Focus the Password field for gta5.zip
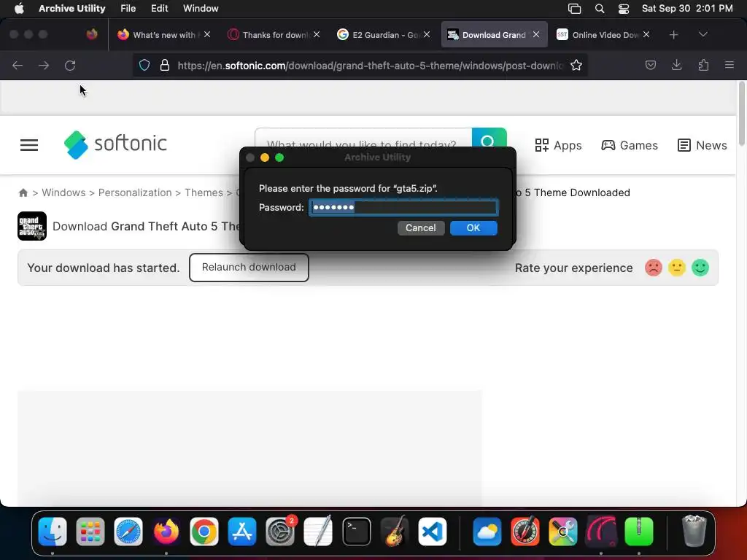 [x=403, y=207]
